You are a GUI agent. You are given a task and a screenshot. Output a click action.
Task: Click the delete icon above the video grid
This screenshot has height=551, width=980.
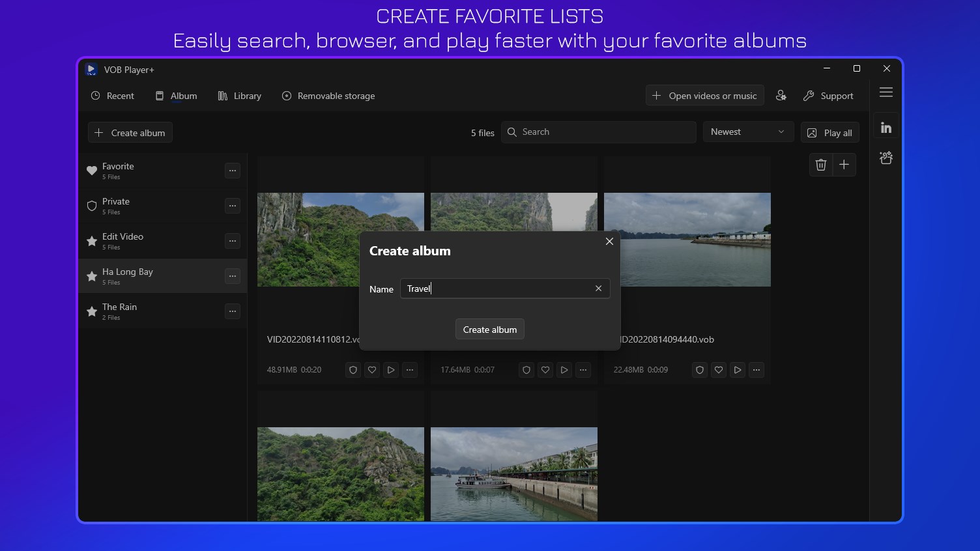tap(820, 164)
